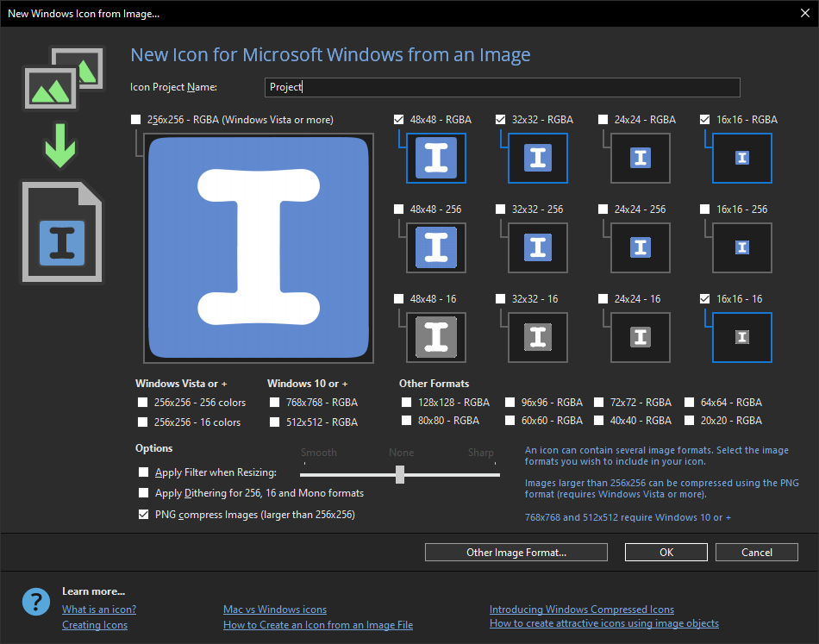Select the 48x48 - RGBA preview thumbnail

pyautogui.click(x=435, y=159)
